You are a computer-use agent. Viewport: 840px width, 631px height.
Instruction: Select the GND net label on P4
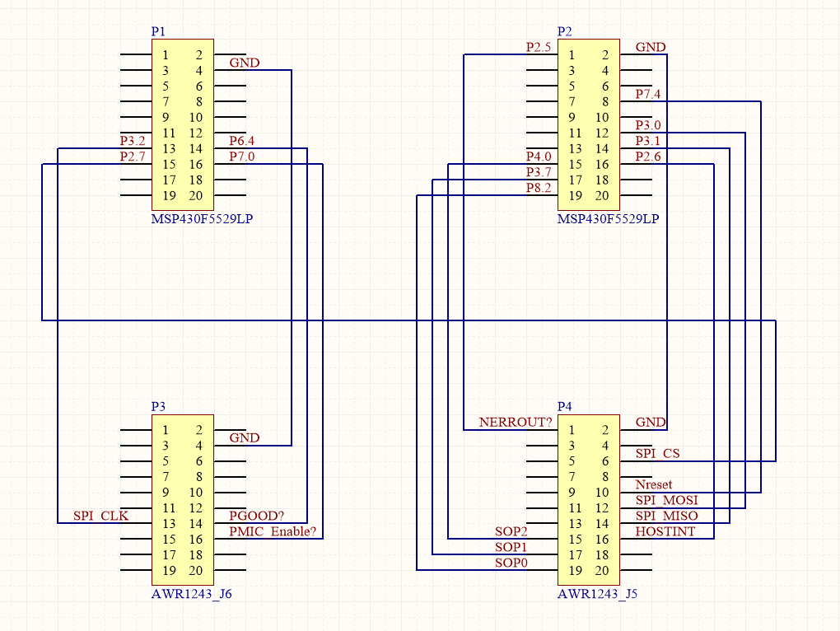(x=651, y=422)
